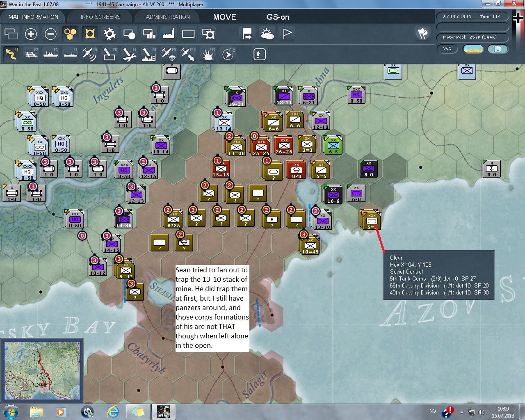
Task: Click the boxed up-arrow toolbar button
Action: [x=259, y=54]
